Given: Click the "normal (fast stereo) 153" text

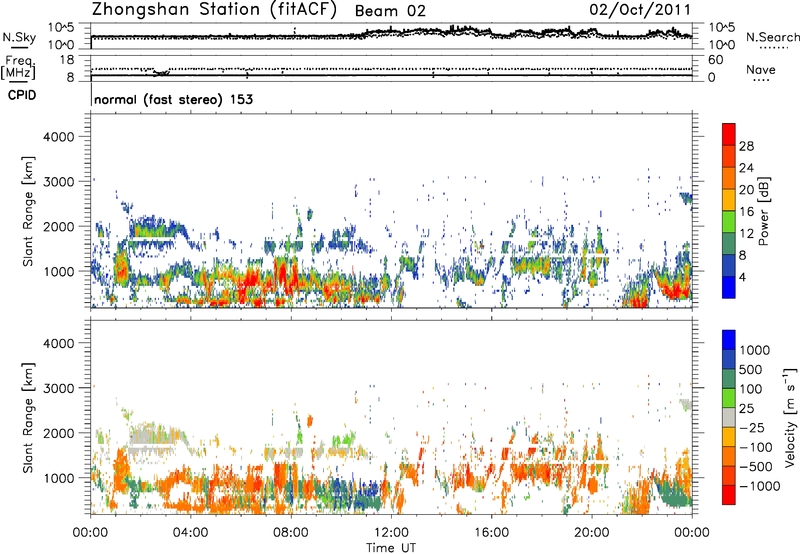Looking at the screenshot, I should click(x=173, y=99).
